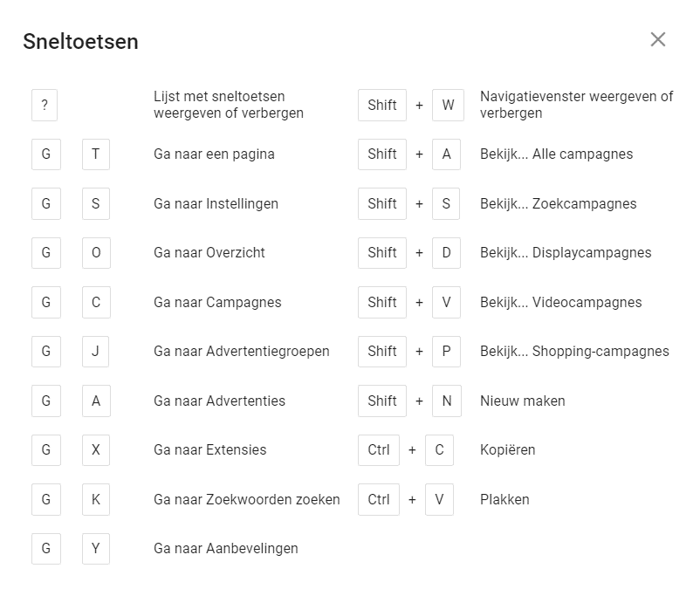This screenshot has height=596, width=700.
Task: Click the K key beside Zoekwoorden zoeken
Action: pyautogui.click(x=96, y=500)
